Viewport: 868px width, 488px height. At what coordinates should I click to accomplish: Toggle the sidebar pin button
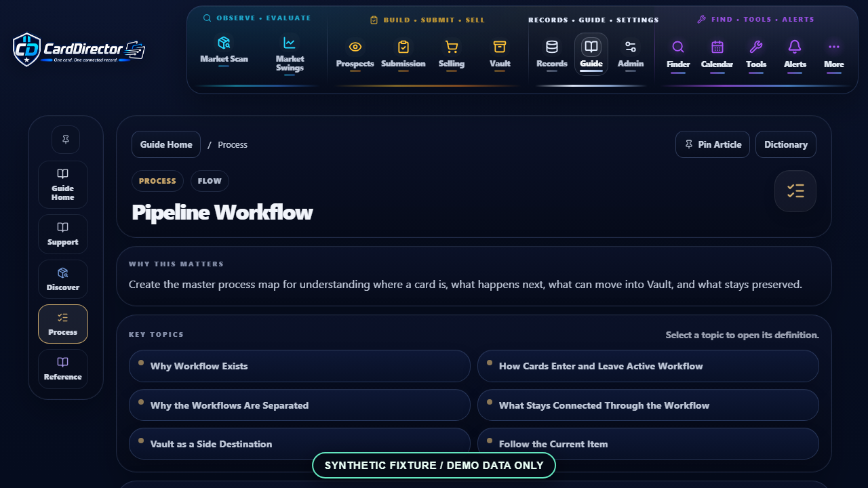66,140
